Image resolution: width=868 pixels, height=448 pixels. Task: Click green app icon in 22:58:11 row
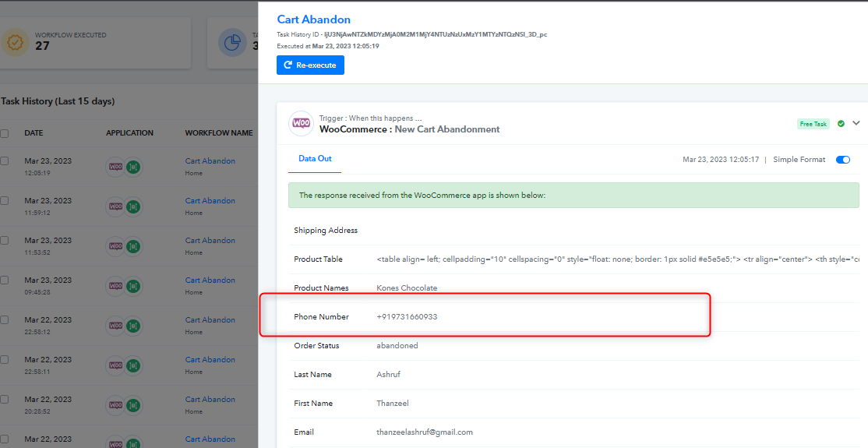[133, 365]
